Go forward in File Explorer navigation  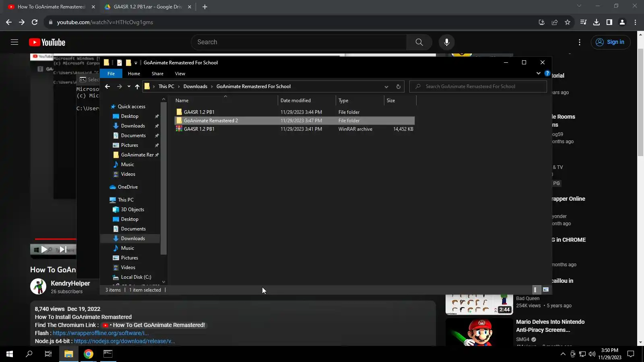(x=120, y=86)
